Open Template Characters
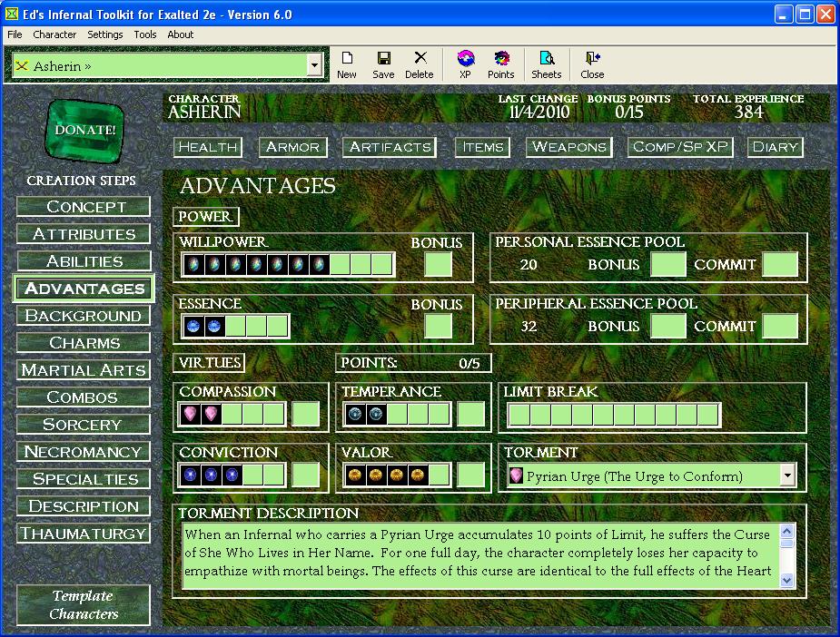The width and height of the screenshot is (840, 637). click(84, 605)
